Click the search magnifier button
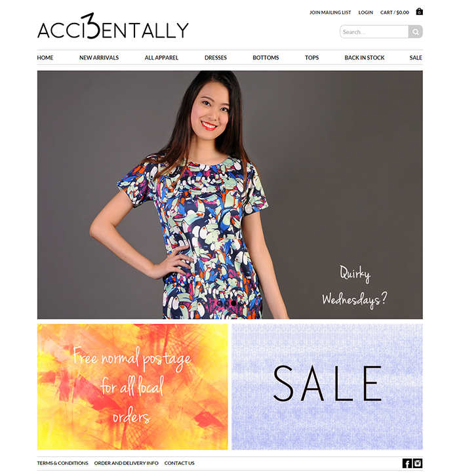Viewport: 459px width, 476px height. pyautogui.click(x=415, y=31)
